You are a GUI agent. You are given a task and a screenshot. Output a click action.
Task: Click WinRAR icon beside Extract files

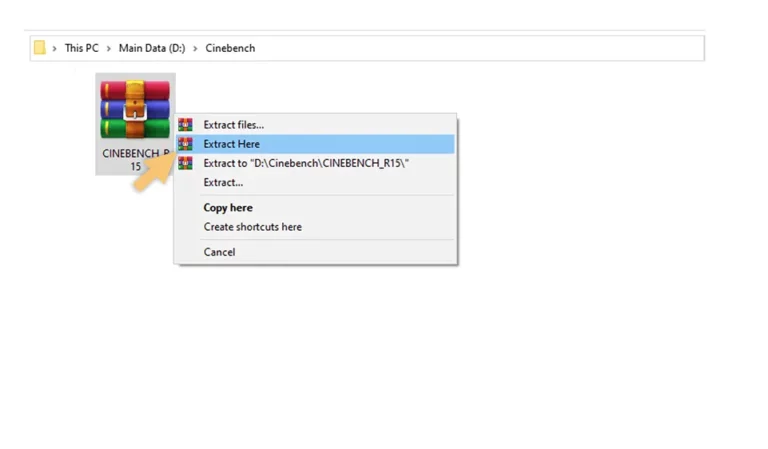point(185,125)
